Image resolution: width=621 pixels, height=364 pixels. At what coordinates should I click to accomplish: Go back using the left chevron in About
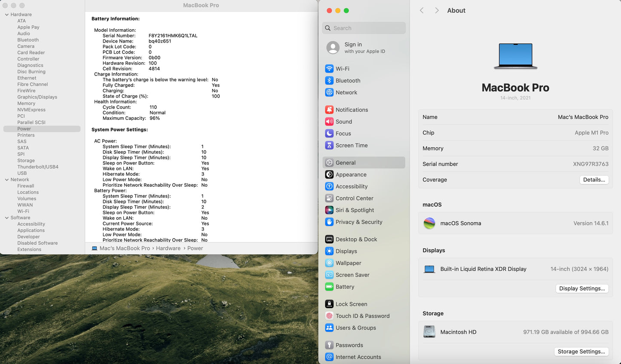tap(422, 10)
